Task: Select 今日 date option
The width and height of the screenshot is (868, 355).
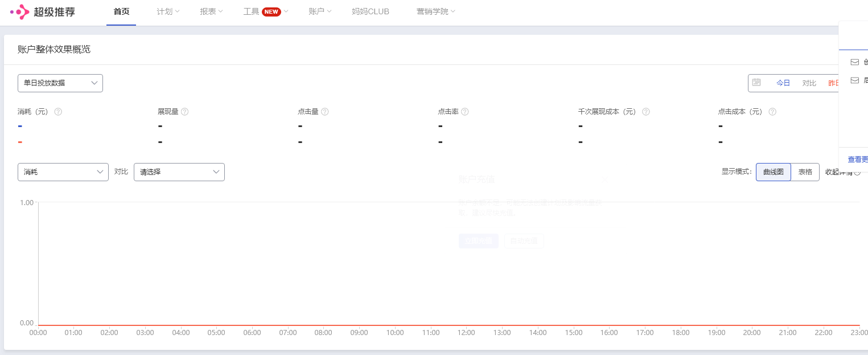Action: point(783,83)
